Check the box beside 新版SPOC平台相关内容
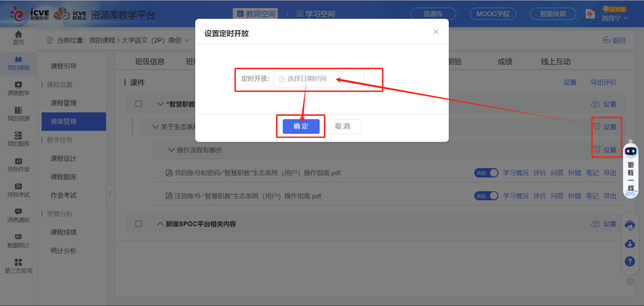 [x=139, y=224]
